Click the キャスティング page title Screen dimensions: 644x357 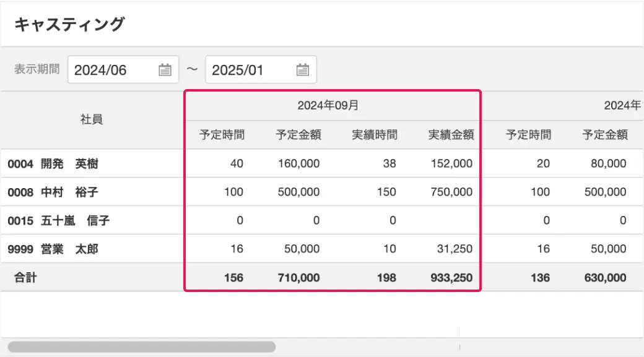click(69, 24)
